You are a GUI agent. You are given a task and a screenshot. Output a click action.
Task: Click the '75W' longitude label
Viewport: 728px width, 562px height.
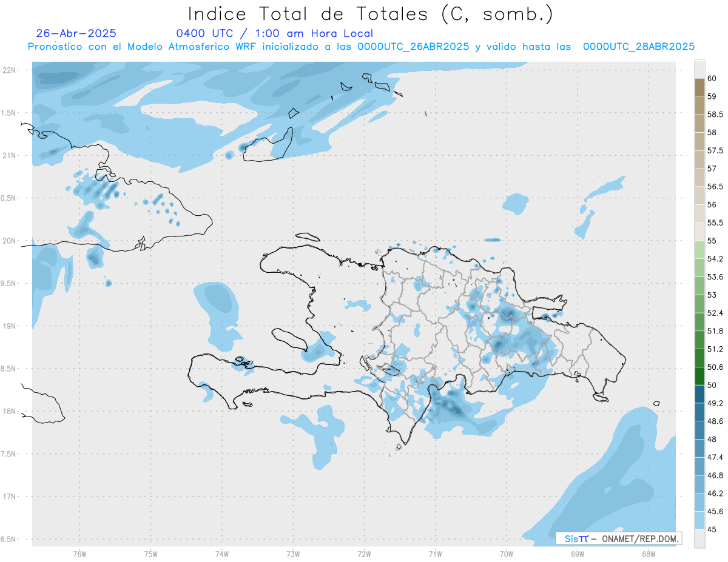pyautogui.click(x=151, y=554)
